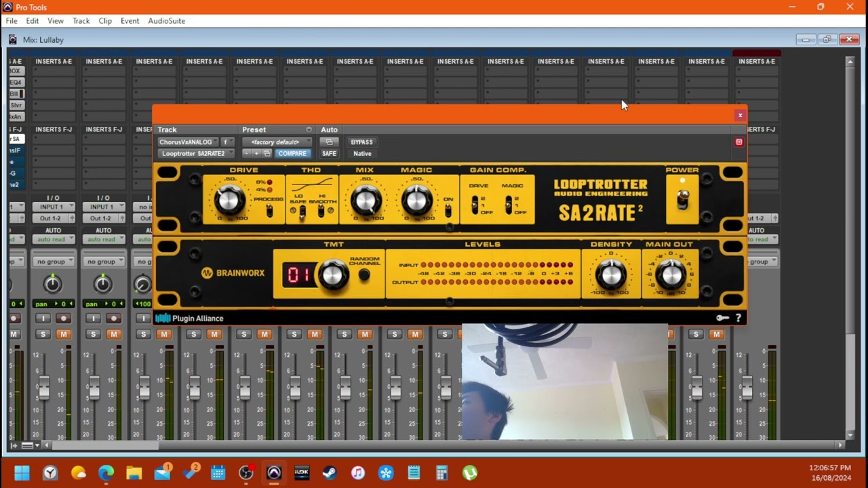
Task: Select next preset with plus button
Action: click(x=257, y=153)
